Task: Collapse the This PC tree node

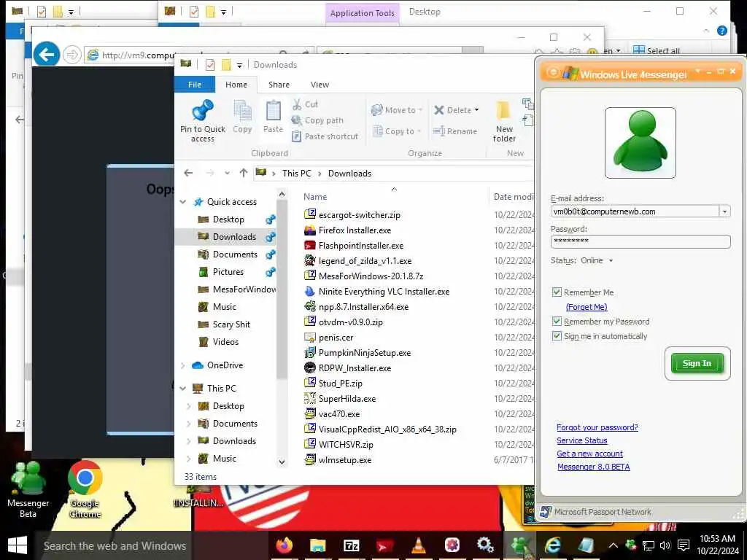Action: point(183,389)
